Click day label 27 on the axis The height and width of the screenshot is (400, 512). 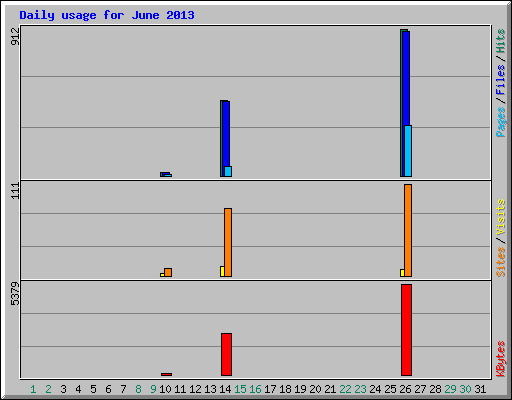click(420, 389)
